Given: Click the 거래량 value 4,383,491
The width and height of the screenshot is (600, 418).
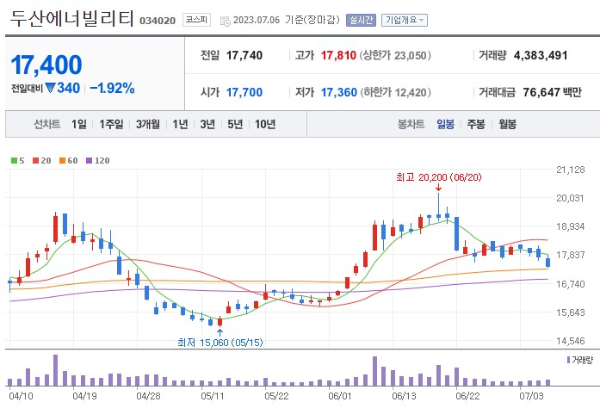Looking at the screenshot, I should [x=540, y=56].
